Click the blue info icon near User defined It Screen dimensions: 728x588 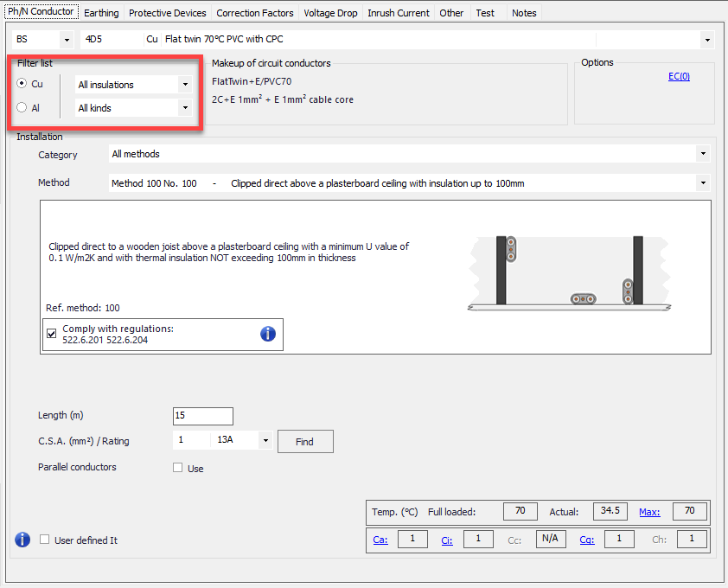[x=23, y=540]
